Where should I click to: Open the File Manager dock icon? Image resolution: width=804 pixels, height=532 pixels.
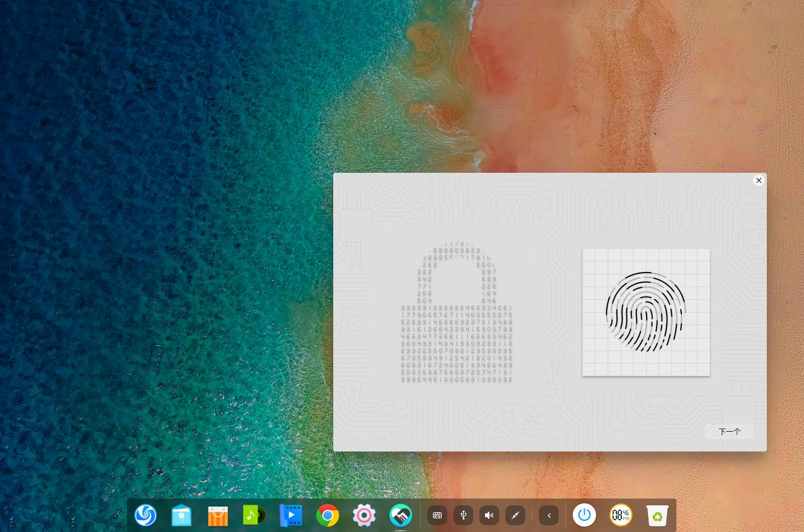point(181,515)
